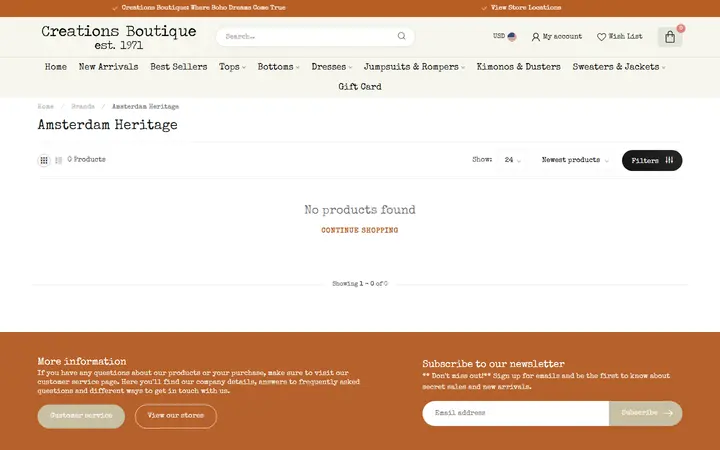The image size is (720, 450).
Task: Open the Newest products sort dropdown
Action: coord(575,160)
